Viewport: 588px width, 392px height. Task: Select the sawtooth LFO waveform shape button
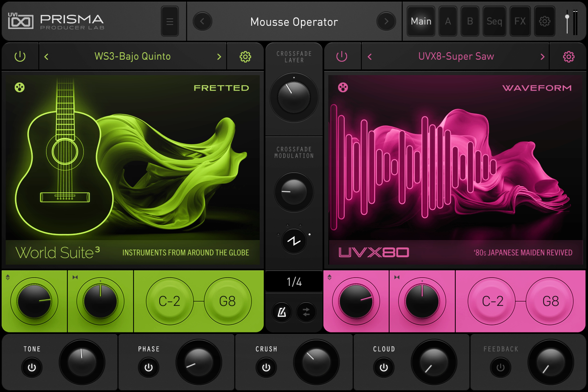(x=294, y=241)
